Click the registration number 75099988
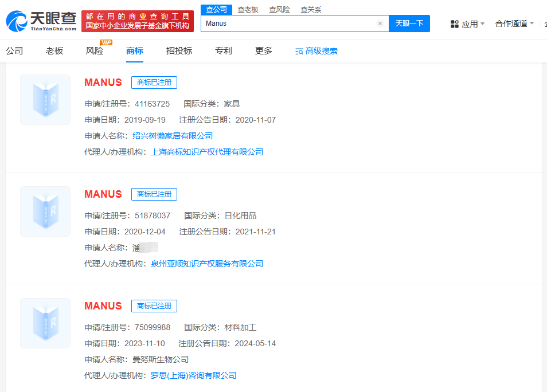 click(153, 327)
